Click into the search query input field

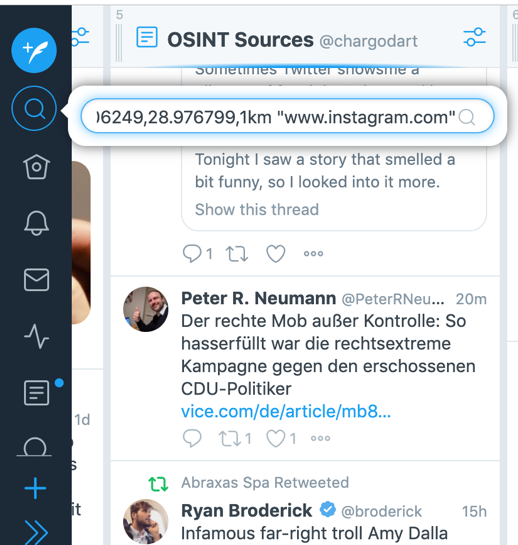[276, 117]
